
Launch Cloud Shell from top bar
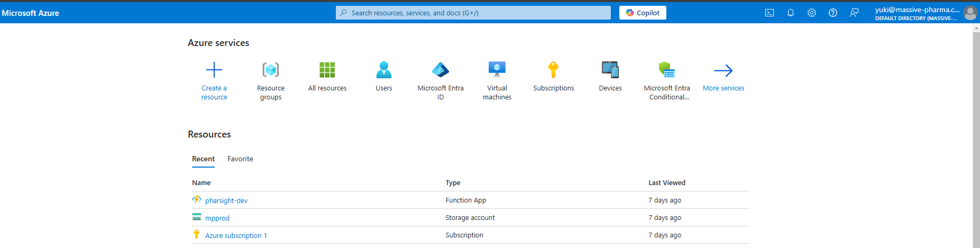(770, 13)
